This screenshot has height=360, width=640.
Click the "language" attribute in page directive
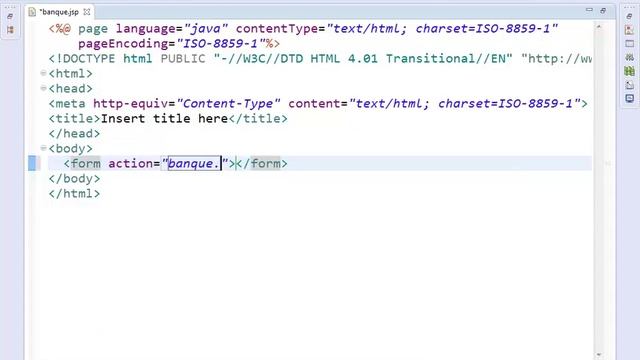[x=145, y=29]
